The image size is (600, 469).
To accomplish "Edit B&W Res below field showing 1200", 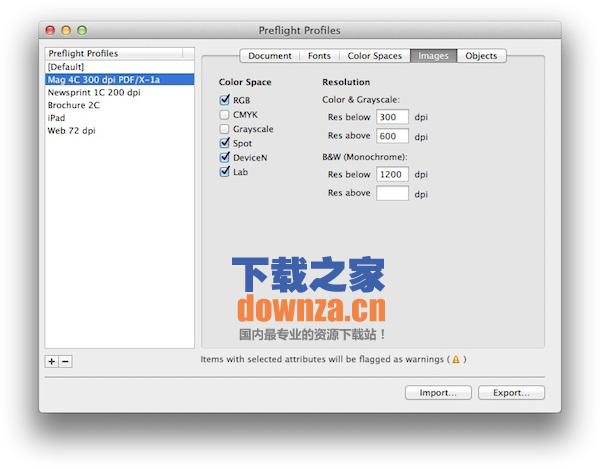I will tap(392, 174).
